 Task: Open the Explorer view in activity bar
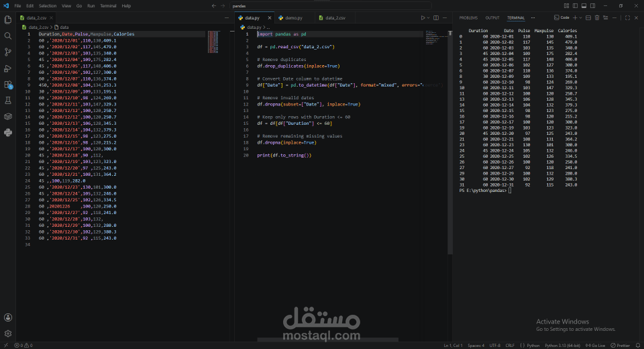pos(8,19)
